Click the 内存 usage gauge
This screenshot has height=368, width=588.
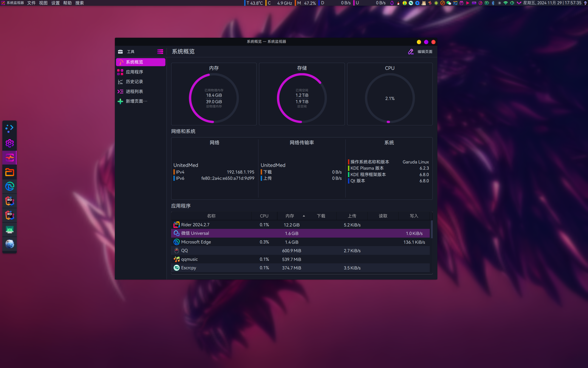[214, 98]
